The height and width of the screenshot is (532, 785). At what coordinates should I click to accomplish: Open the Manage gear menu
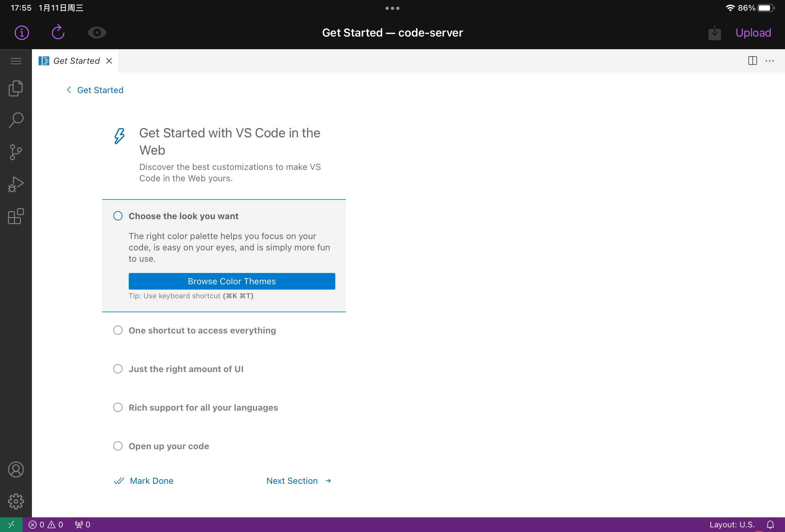(16, 502)
